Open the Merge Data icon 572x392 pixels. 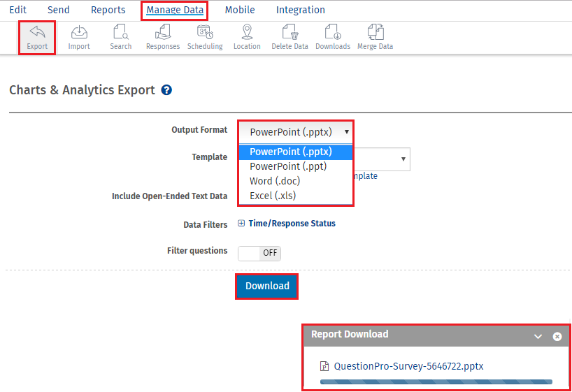[376, 32]
